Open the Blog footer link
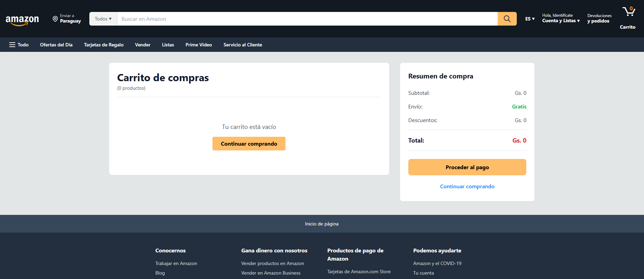Screen dimensions: 644x279 tap(160, 273)
